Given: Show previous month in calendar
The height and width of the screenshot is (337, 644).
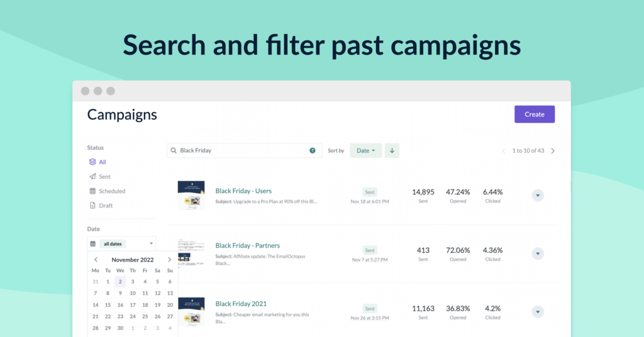Looking at the screenshot, I should 96,260.
